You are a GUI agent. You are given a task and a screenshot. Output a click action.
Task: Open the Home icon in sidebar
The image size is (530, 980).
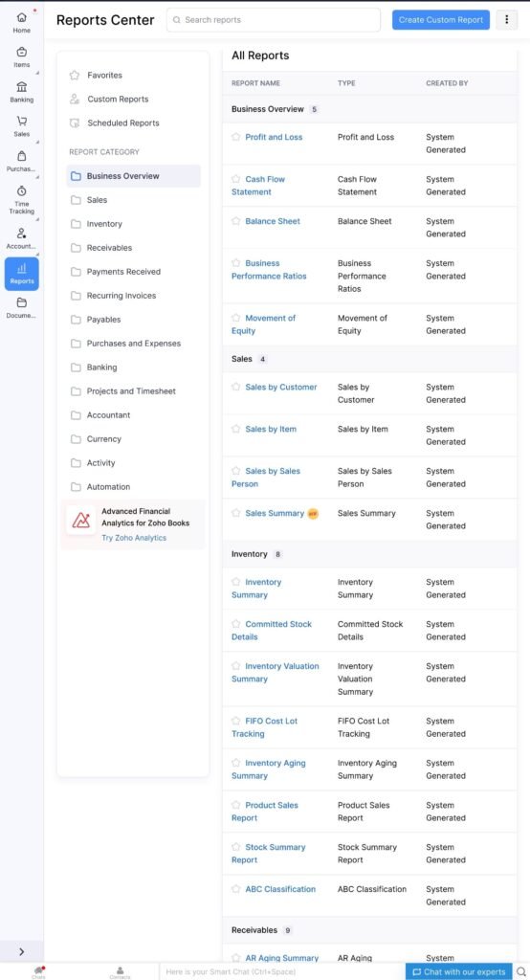(21, 17)
